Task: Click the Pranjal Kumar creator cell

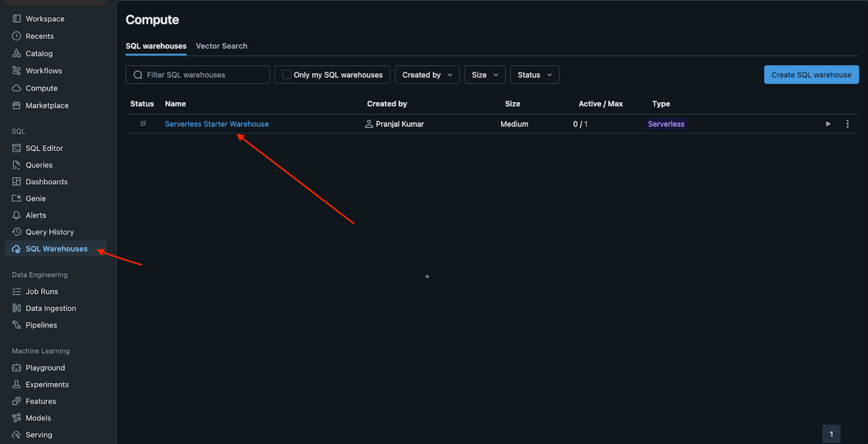Action: 394,124
